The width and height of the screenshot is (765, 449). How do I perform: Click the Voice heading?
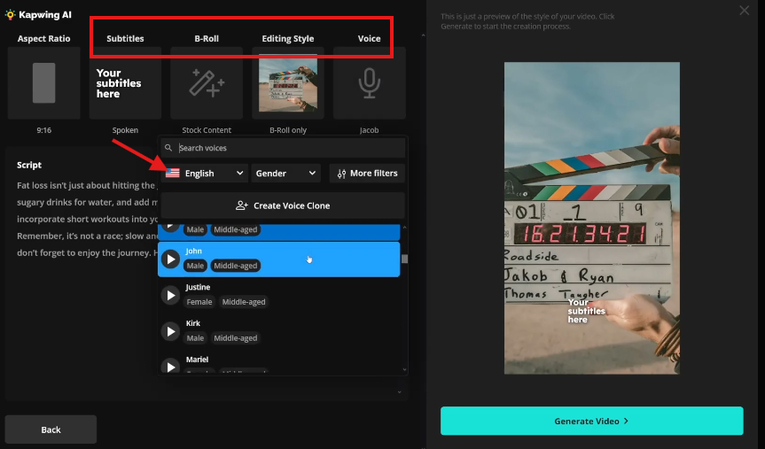[369, 39]
